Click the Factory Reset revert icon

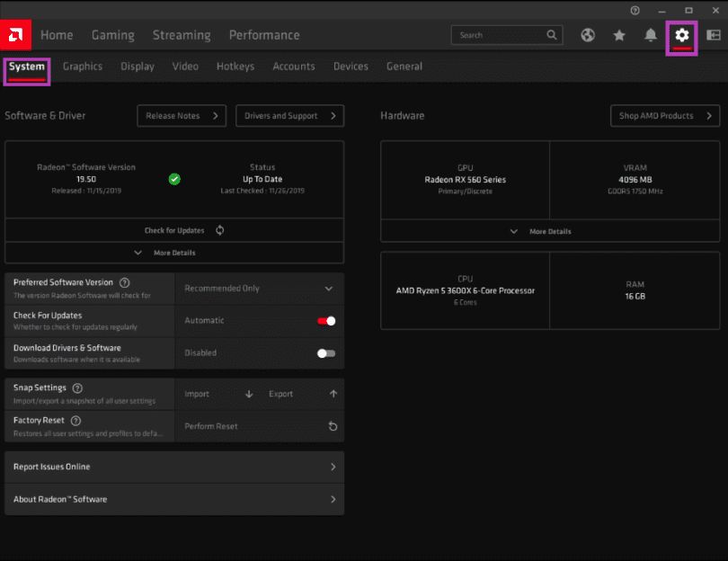(333, 425)
